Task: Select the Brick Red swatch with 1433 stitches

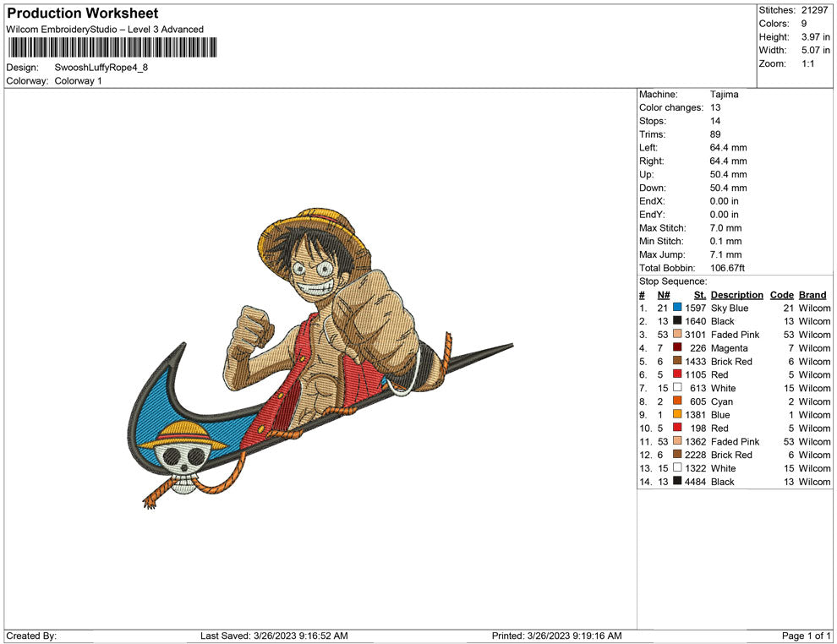Action: 677,361
